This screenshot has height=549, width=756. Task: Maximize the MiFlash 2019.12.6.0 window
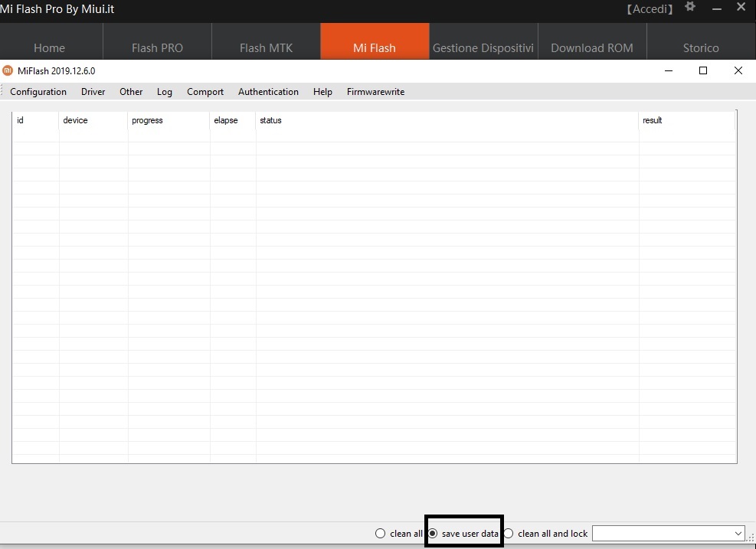tap(703, 71)
